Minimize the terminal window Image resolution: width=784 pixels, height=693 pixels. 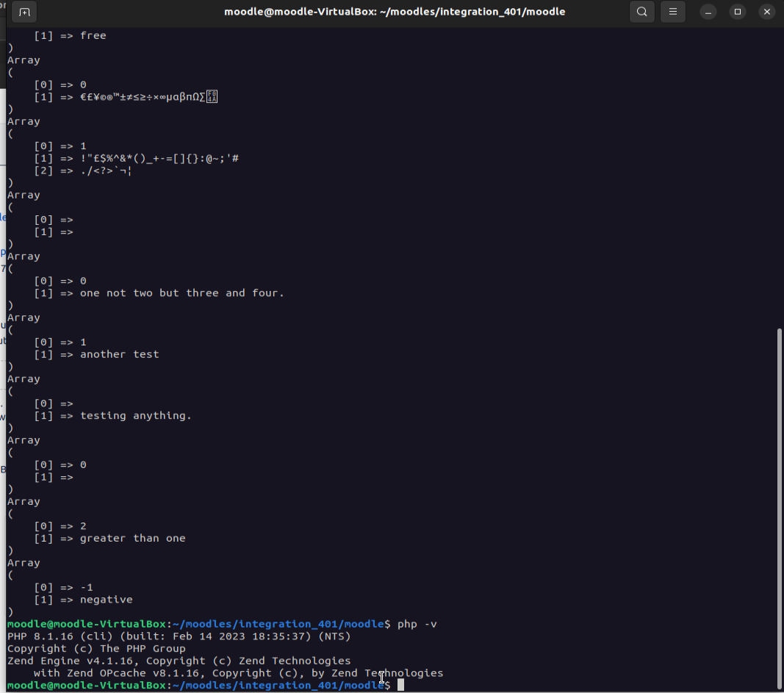[708, 12]
